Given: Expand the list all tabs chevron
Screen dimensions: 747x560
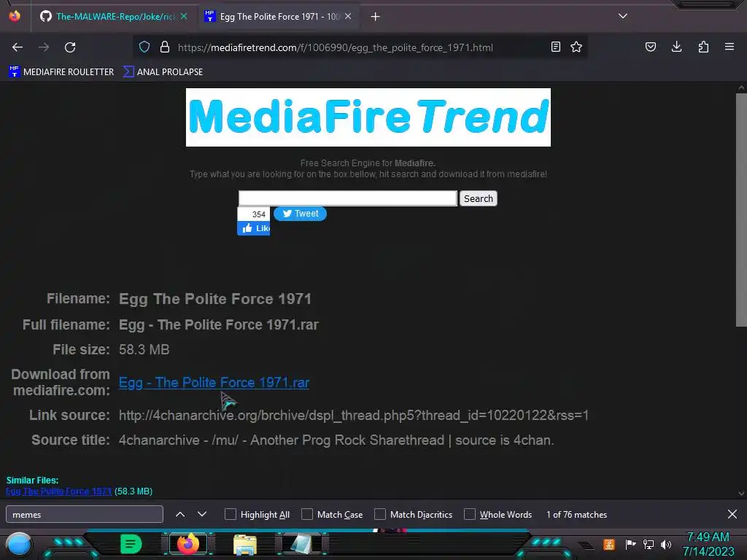Looking at the screenshot, I should pos(623,16).
